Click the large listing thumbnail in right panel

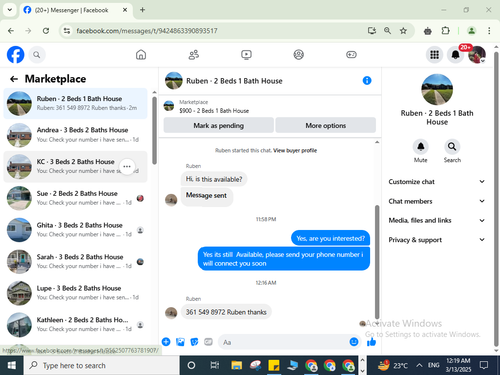437,90
